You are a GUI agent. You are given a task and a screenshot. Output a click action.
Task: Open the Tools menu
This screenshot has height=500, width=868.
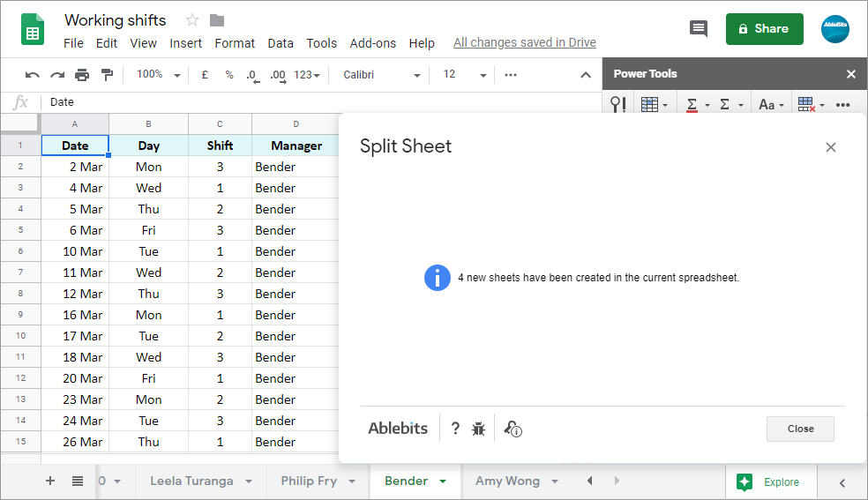(x=322, y=43)
